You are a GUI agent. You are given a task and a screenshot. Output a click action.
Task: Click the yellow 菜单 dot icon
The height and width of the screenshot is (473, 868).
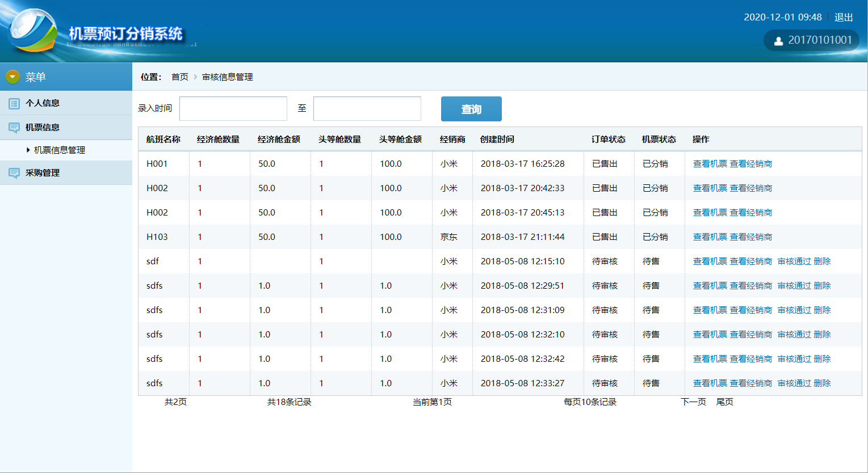pyautogui.click(x=11, y=76)
